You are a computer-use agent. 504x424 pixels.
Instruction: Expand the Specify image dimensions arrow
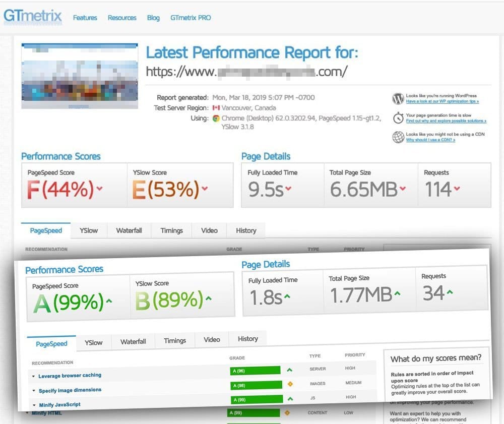34,391
